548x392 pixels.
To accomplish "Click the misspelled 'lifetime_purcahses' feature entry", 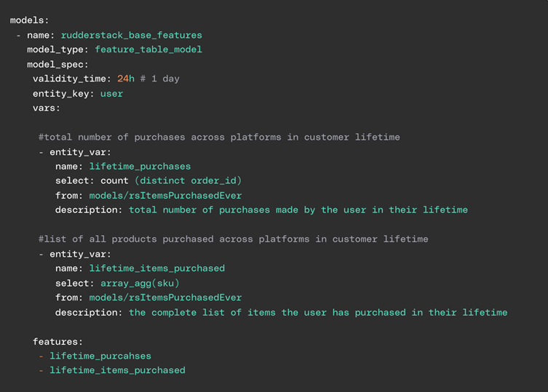I will coord(100,356).
